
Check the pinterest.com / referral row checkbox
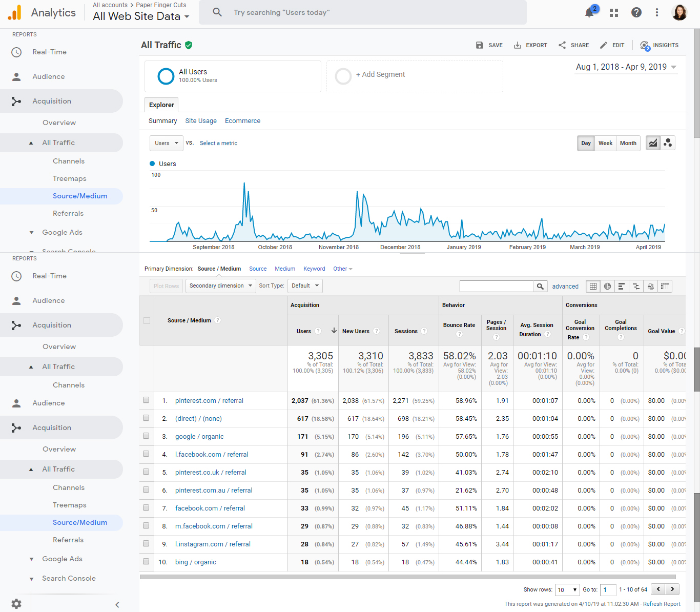(146, 400)
